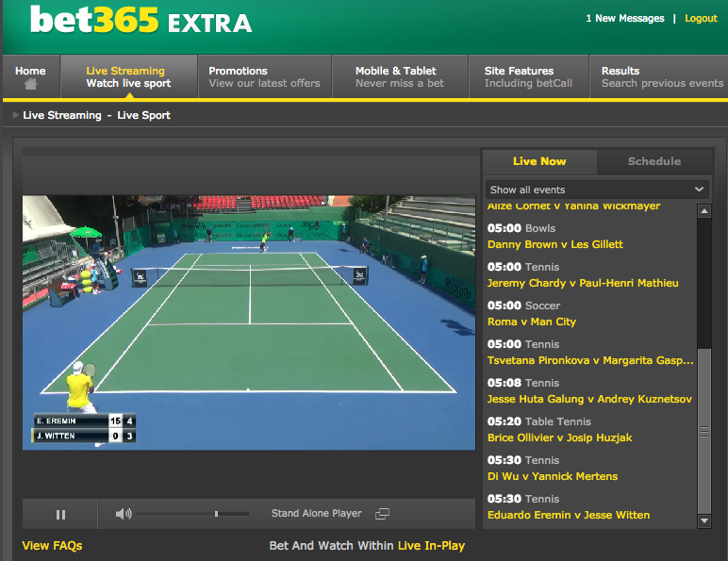This screenshot has height=561, width=728.
Task: Open the 1 New Messages link
Action: click(625, 19)
